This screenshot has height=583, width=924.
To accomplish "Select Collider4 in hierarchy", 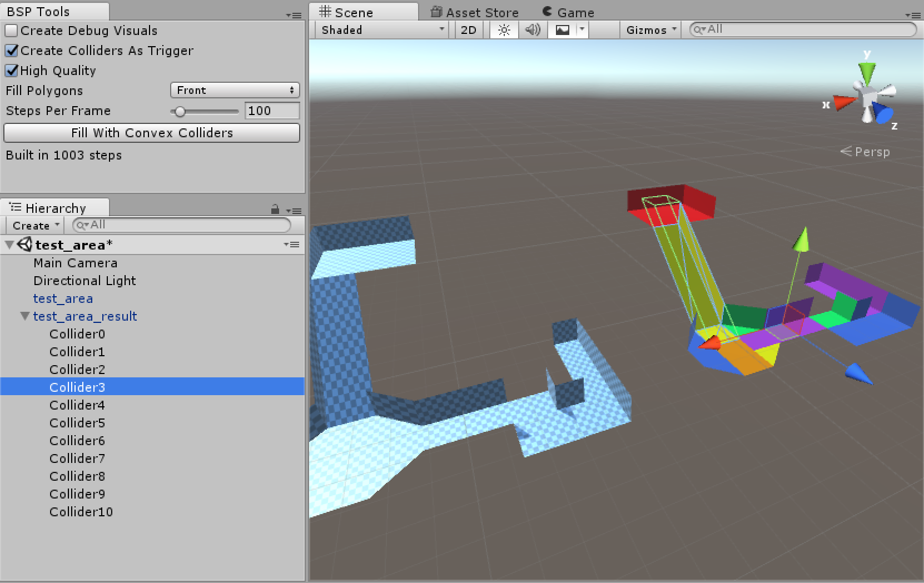I will click(152, 405).
